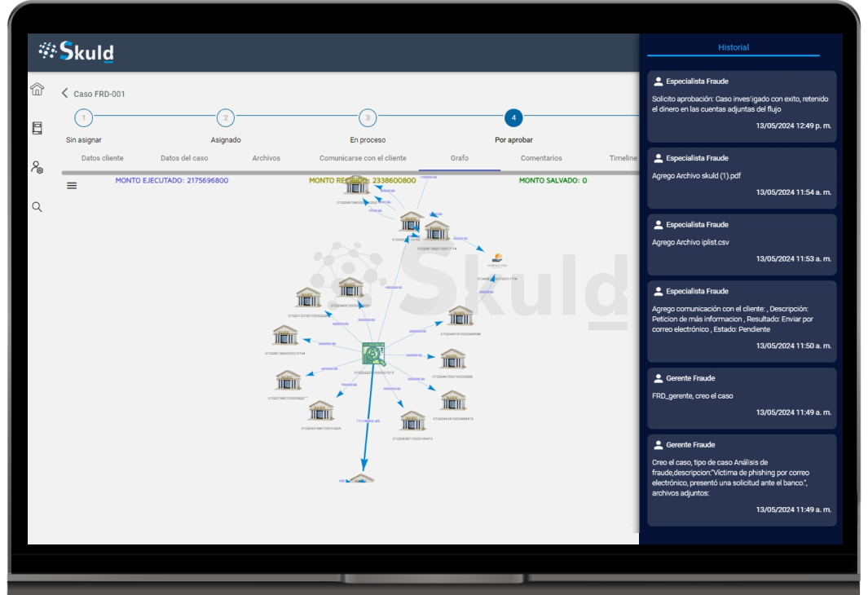Click step 2 Asignado

(226, 118)
